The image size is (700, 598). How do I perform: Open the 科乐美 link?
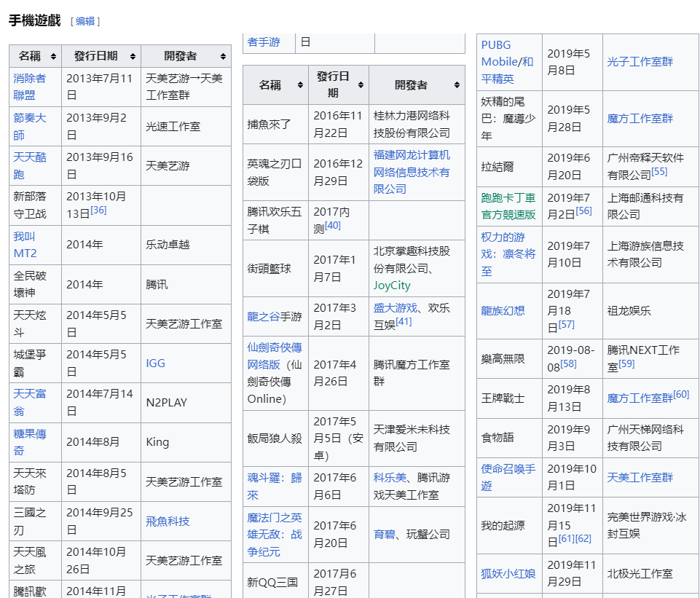point(390,478)
